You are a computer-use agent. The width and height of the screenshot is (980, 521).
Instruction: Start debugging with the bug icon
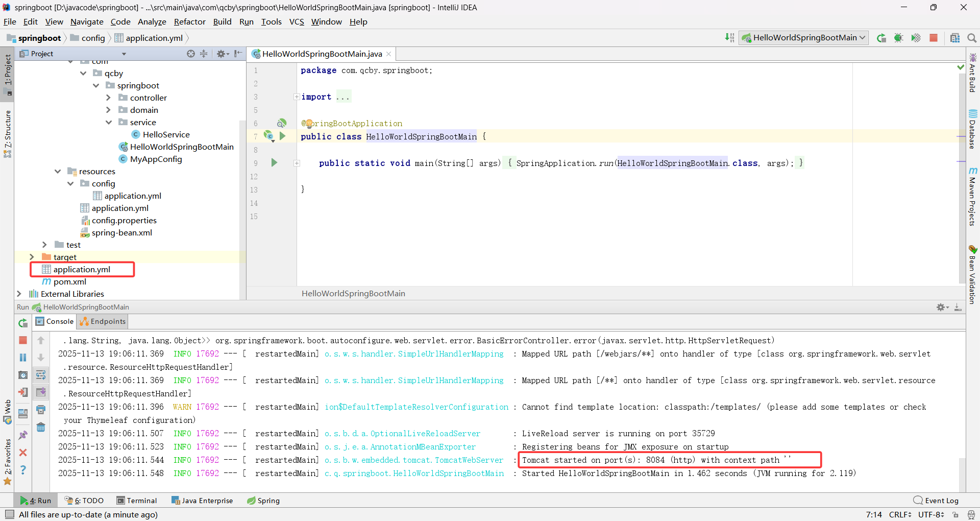pyautogui.click(x=899, y=38)
